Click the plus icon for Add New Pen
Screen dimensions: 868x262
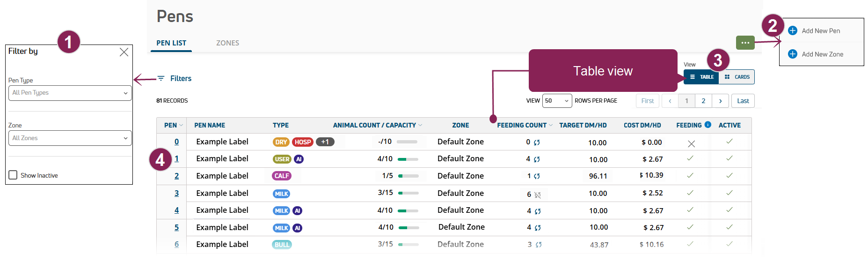point(793,30)
